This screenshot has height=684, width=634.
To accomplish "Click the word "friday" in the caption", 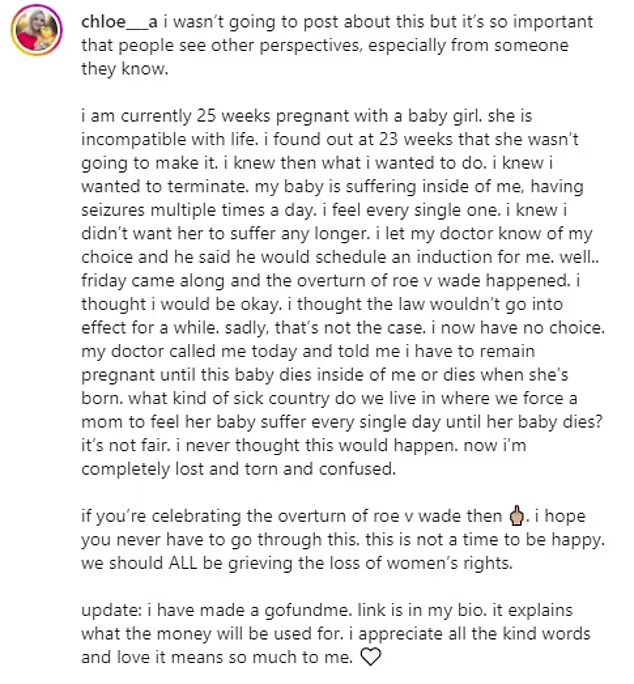I will [104, 280].
